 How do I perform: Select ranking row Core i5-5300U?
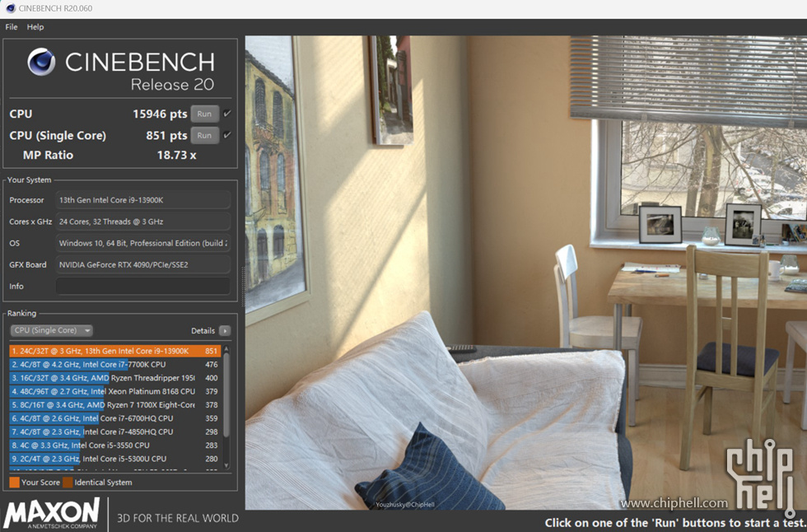(114, 459)
